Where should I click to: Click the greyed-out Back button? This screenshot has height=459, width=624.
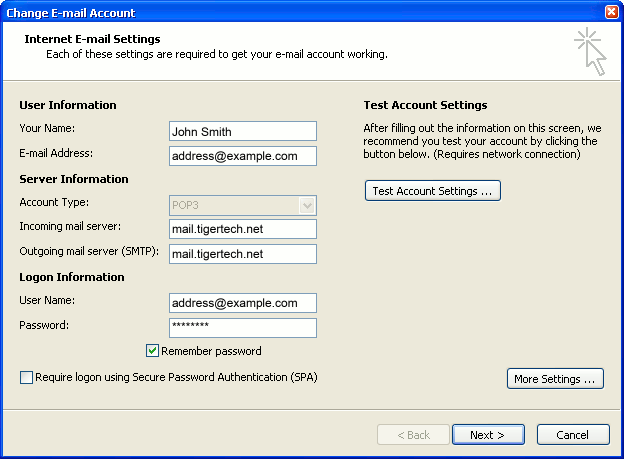tap(413, 435)
